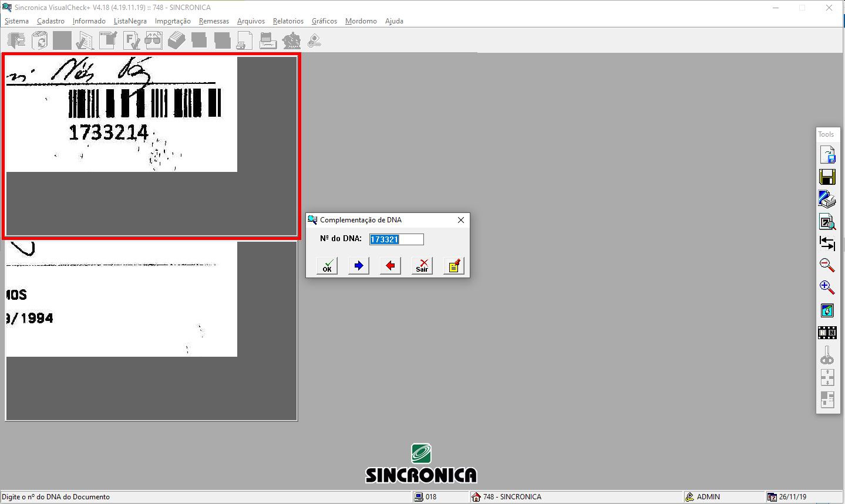Viewport: 845px width, 504px height.
Task: Click the printer icon in Tools
Action: [x=827, y=199]
